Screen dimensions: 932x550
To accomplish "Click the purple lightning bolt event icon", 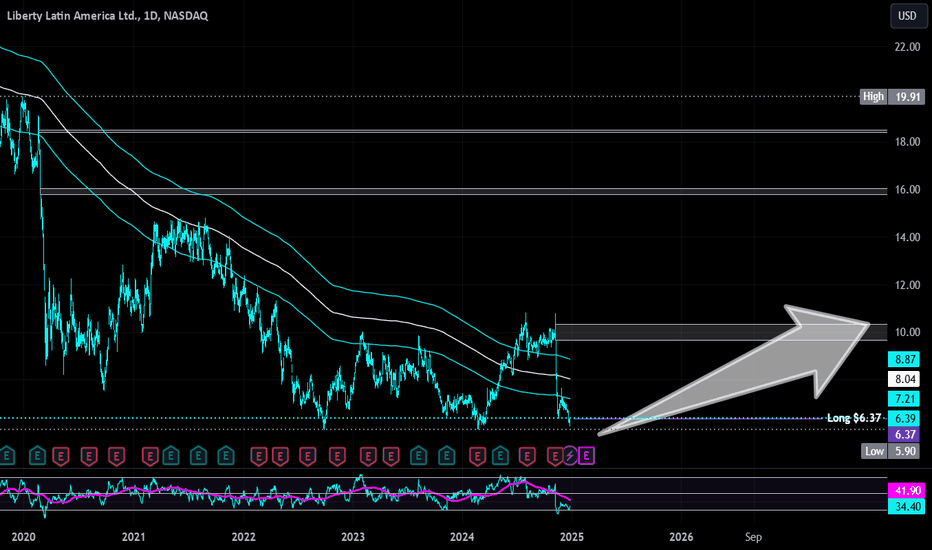I will pyautogui.click(x=570, y=456).
